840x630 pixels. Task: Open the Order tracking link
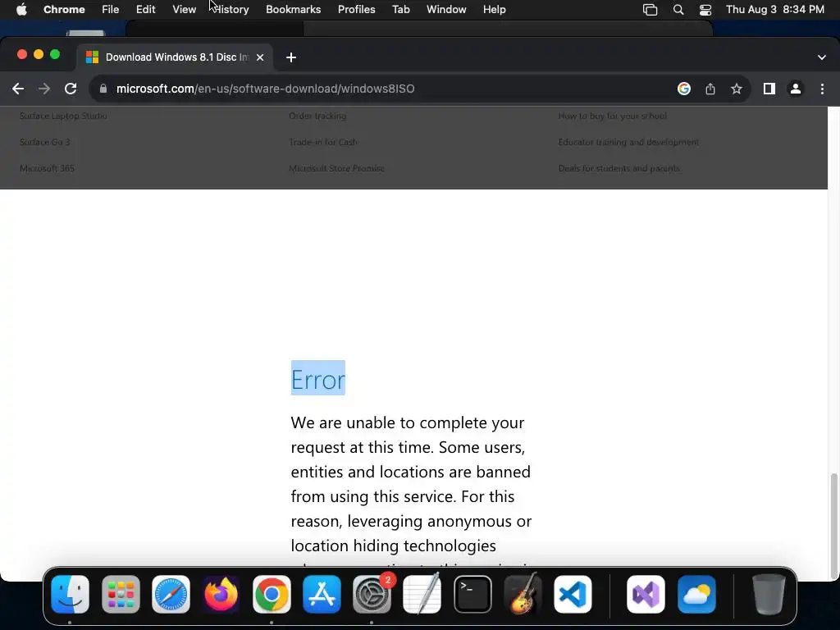click(317, 116)
